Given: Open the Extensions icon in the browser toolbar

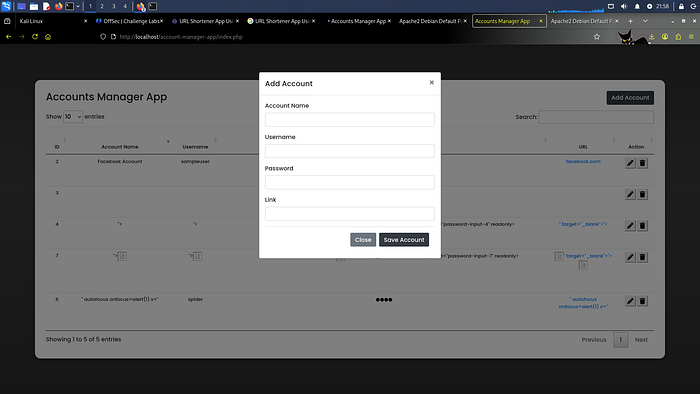Looking at the screenshot, I should click(678, 37).
